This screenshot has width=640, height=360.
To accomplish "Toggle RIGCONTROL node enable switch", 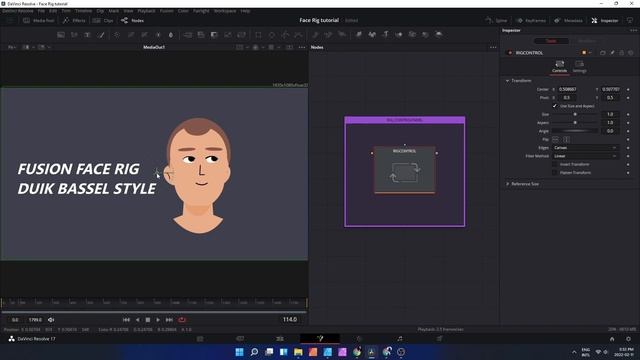I will [510, 53].
